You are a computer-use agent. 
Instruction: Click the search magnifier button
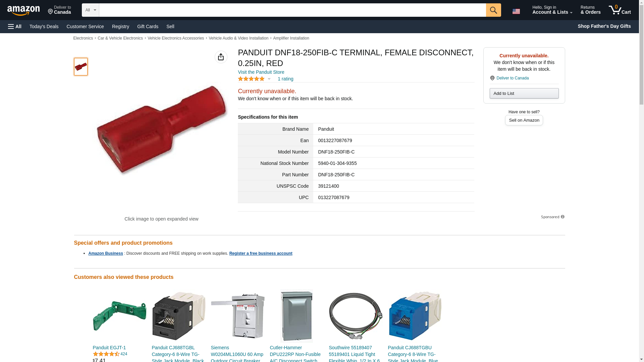(x=493, y=10)
